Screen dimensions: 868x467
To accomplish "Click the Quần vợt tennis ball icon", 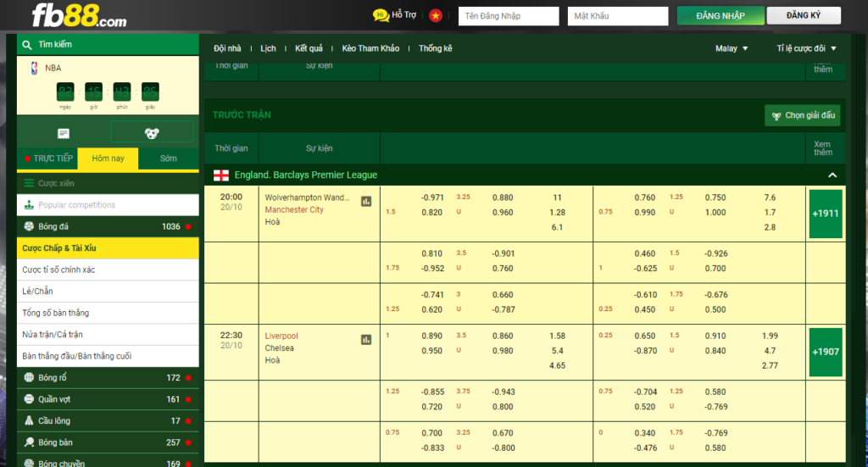I will point(29,399).
